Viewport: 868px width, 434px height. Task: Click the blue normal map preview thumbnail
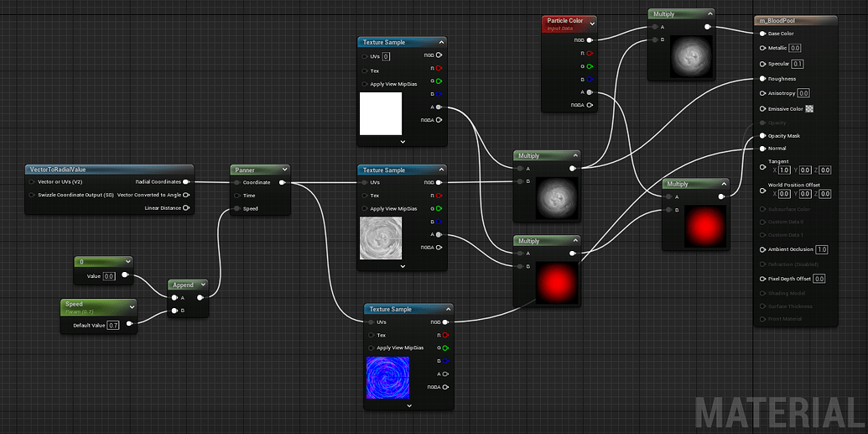click(387, 378)
